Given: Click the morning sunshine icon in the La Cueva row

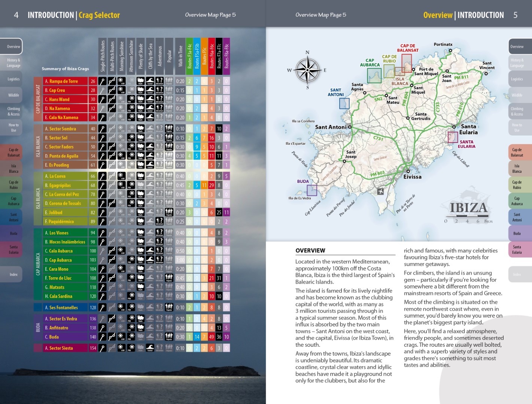Looking at the screenshot, I should 121,176.
